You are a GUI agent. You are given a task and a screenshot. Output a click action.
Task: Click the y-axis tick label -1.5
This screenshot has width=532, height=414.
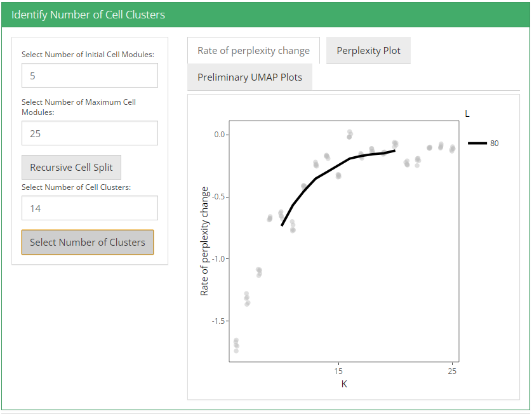click(220, 321)
